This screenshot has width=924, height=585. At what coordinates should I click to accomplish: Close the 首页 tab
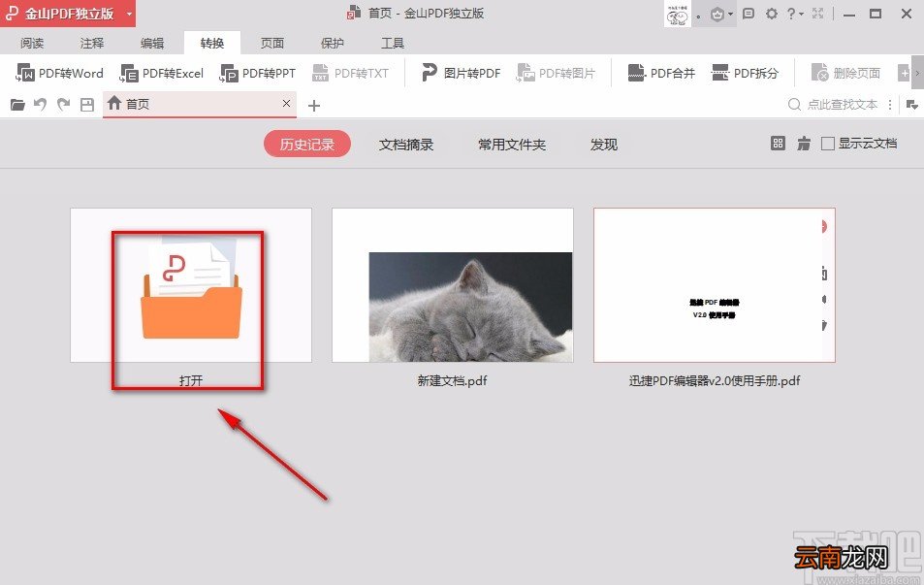(286, 103)
